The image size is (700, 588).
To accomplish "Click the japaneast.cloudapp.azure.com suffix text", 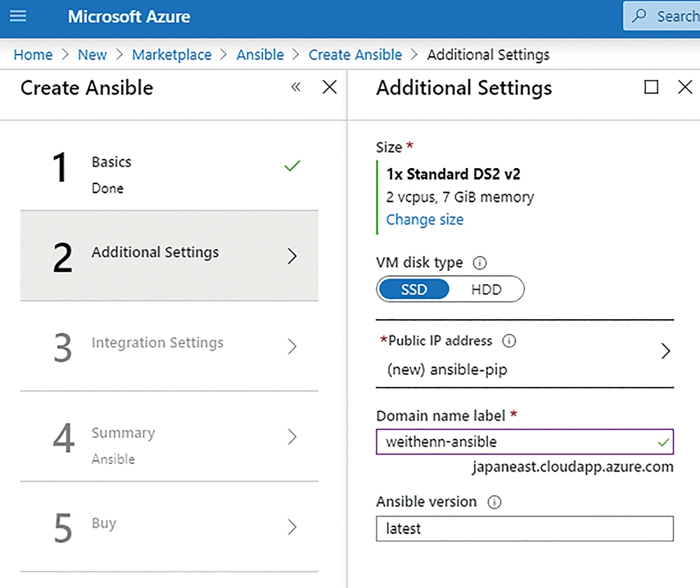I will coord(573,467).
